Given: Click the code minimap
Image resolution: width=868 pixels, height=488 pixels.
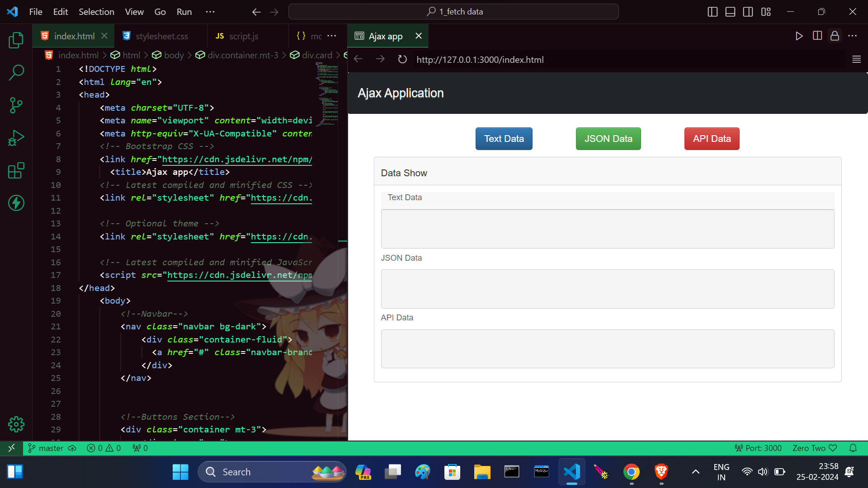Looking at the screenshot, I should click(326, 94).
